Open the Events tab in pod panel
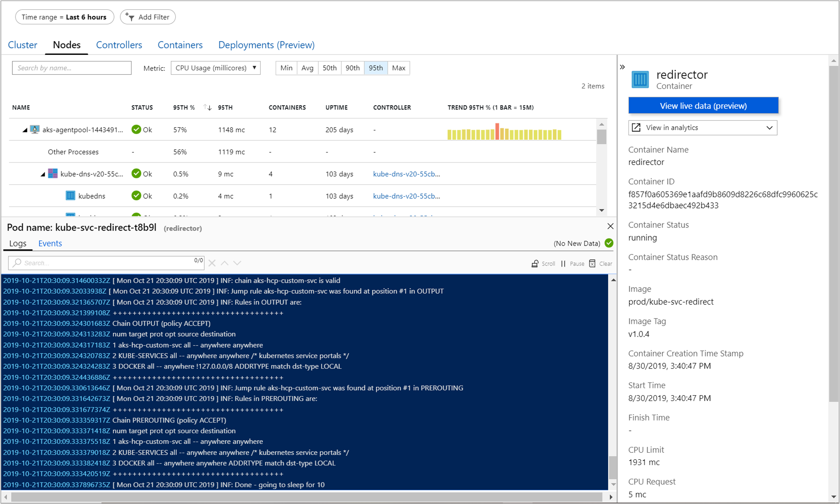 tap(50, 243)
